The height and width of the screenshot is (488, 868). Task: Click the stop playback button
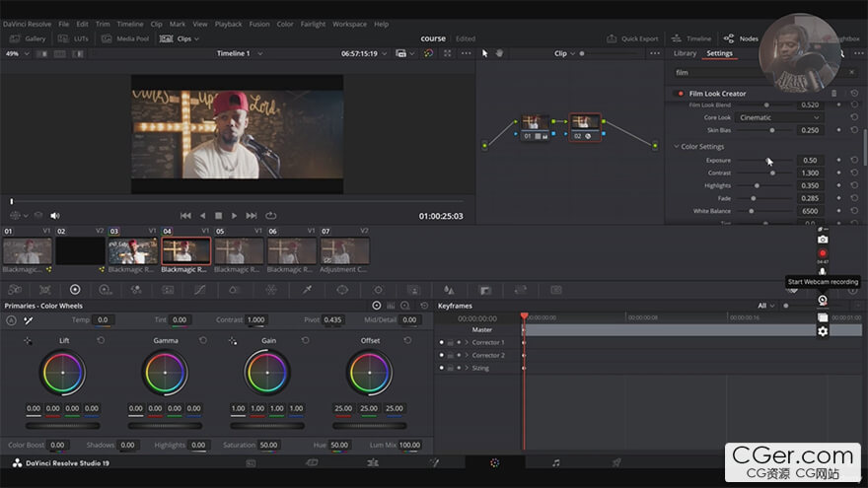219,216
